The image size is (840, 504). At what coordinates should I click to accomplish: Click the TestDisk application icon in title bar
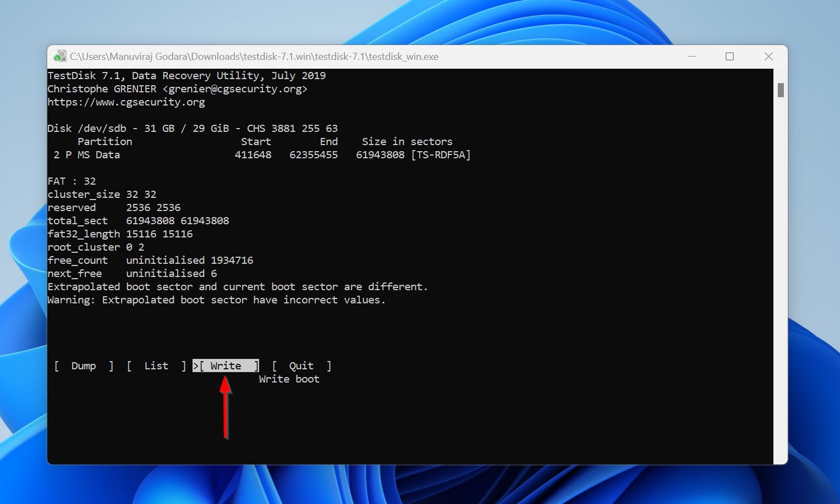tap(59, 57)
